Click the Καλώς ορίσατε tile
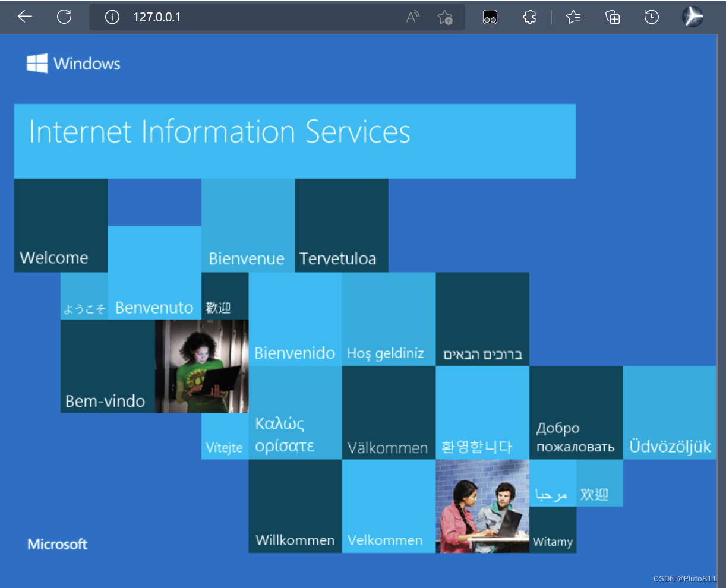 tap(295, 412)
